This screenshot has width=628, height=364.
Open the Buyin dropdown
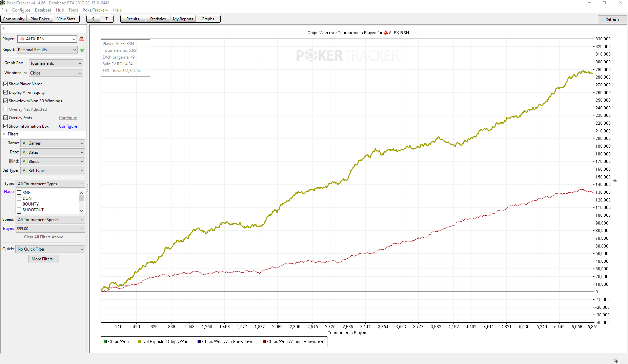point(50,229)
